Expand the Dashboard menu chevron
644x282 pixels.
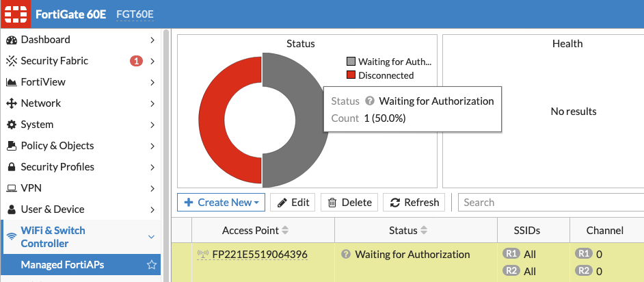click(x=152, y=40)
